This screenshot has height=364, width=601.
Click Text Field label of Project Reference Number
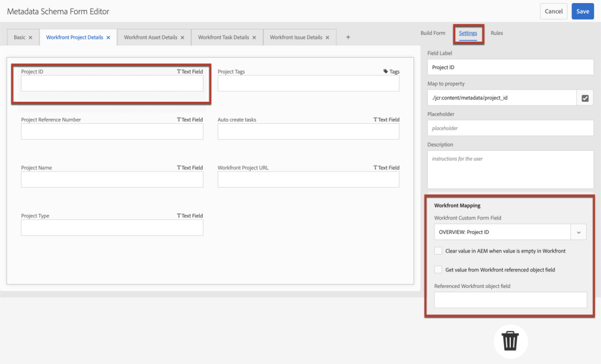190,119
